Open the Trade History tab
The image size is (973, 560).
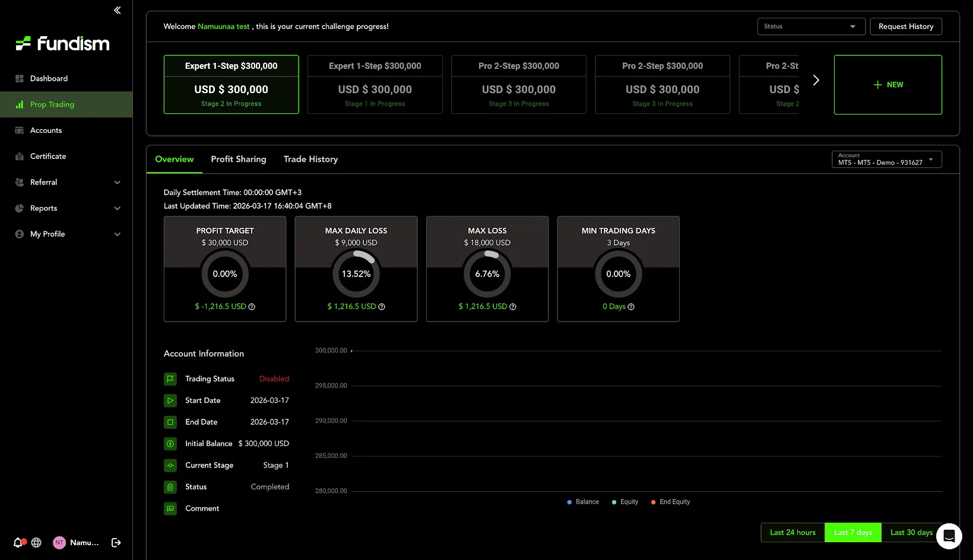(310, 159)
